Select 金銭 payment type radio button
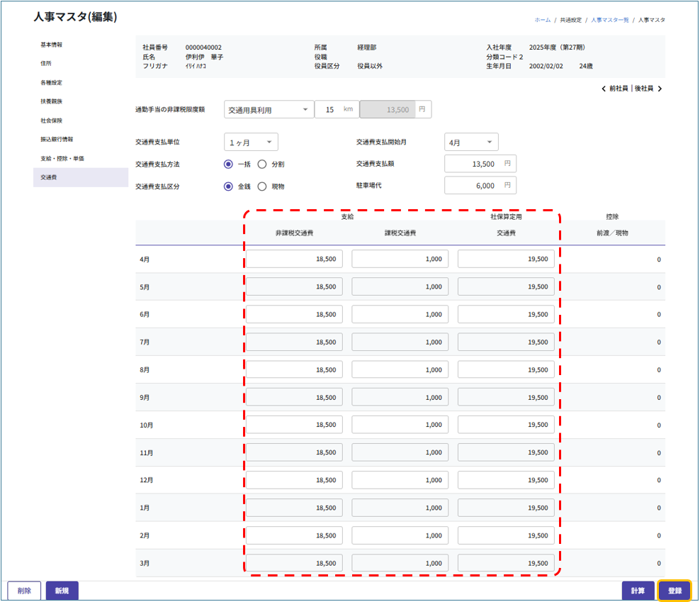This screenshot has width=700, height=602. 228,186
